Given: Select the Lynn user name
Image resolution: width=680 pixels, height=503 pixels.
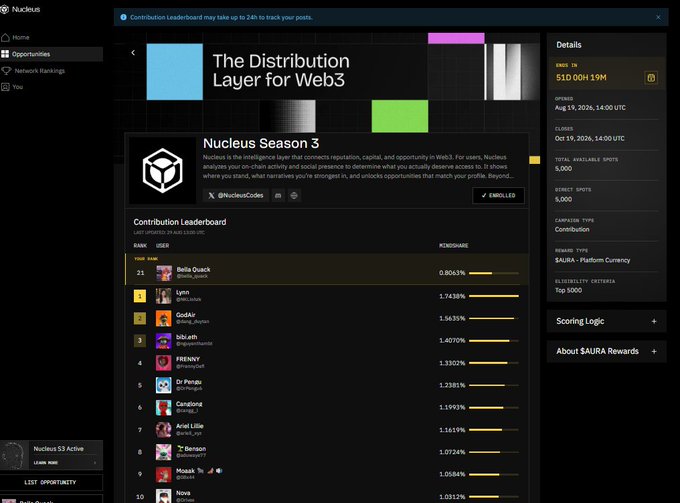Looking at the screenshot, I should tap(183, 292).
